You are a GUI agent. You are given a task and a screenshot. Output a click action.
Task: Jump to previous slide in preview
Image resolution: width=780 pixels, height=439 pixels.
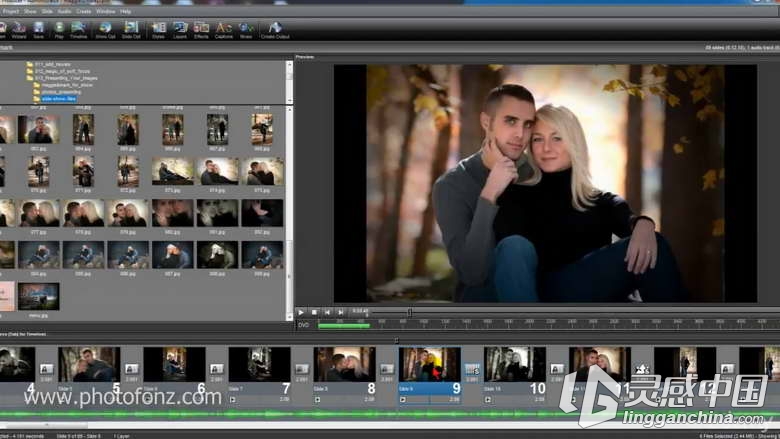(x=327, y=312)
